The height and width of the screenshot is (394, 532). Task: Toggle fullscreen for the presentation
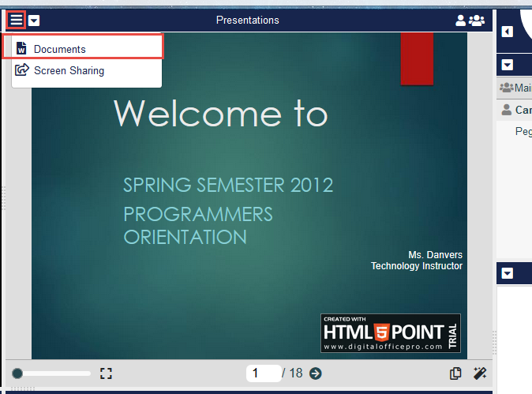point(107,373)
